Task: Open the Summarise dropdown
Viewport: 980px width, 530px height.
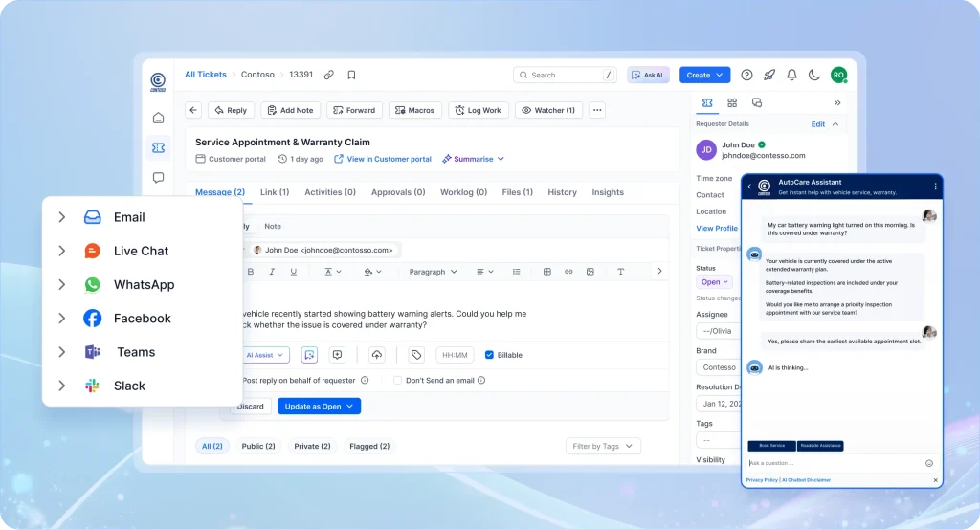Action: pos(473,159)
